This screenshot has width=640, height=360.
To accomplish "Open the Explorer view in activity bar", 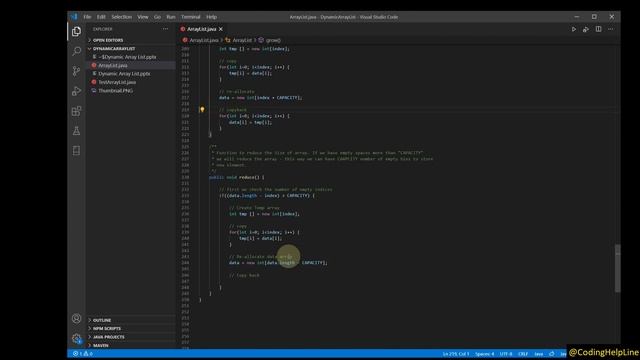I will (x=76, y=31).
